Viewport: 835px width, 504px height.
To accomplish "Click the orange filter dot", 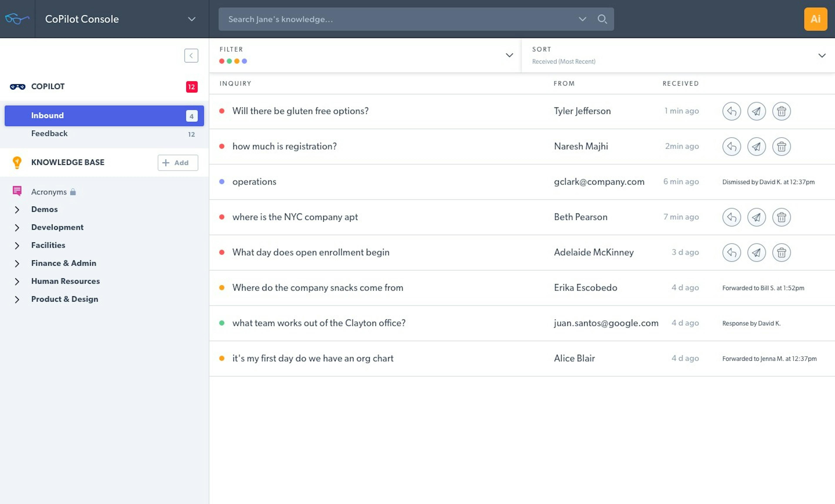I will pos(237,61).
